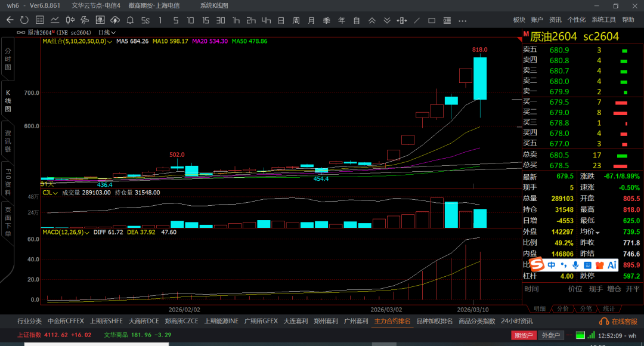Expand the MA组合(5,10,20,50,0,0) indicator dropdown
This screenshot has height=346, width=644.
click(77, 42)
